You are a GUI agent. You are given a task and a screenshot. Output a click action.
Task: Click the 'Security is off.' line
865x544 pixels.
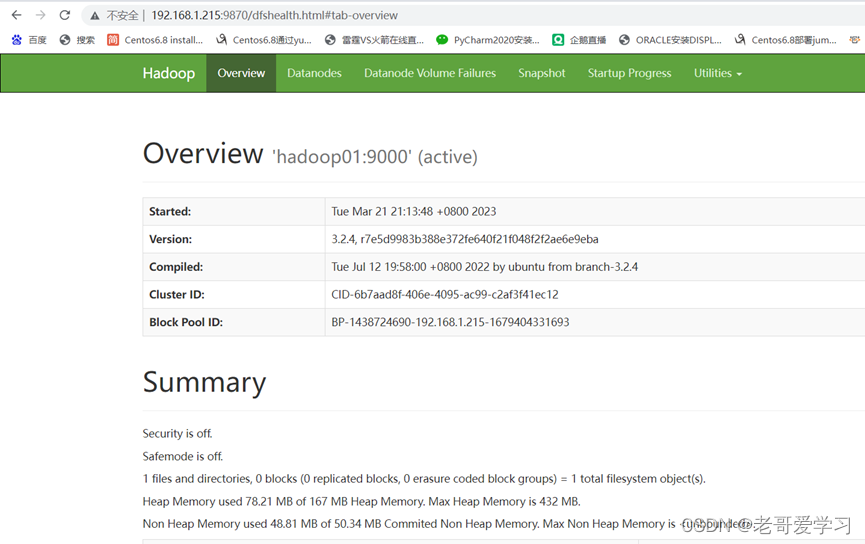click(177, 434)
